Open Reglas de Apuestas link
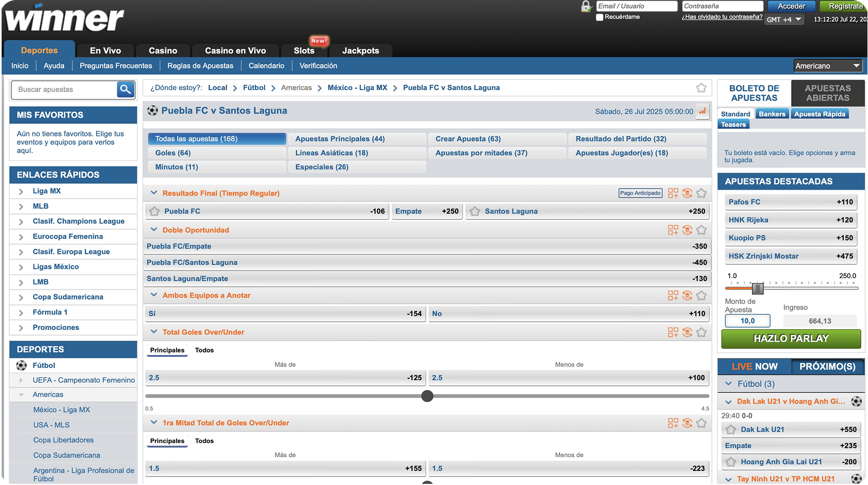Screen dimensions: 868x485 pos(200,66)
